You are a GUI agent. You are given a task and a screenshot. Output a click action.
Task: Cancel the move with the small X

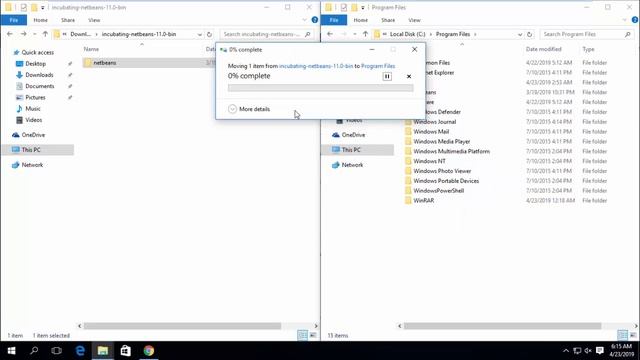pos(409,76)
